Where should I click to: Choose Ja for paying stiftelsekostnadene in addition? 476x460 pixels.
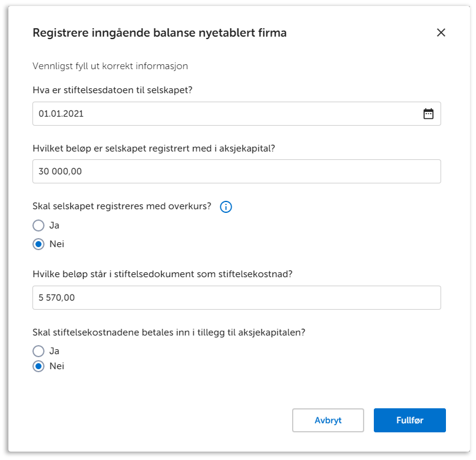pyautogui.click(x=39, y=351)
